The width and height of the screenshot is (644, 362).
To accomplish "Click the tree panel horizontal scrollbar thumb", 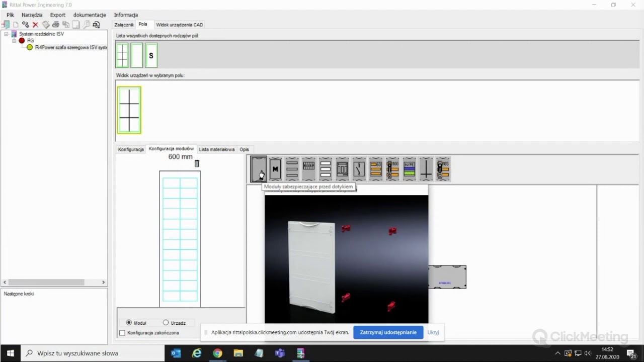I will (46, 283).
